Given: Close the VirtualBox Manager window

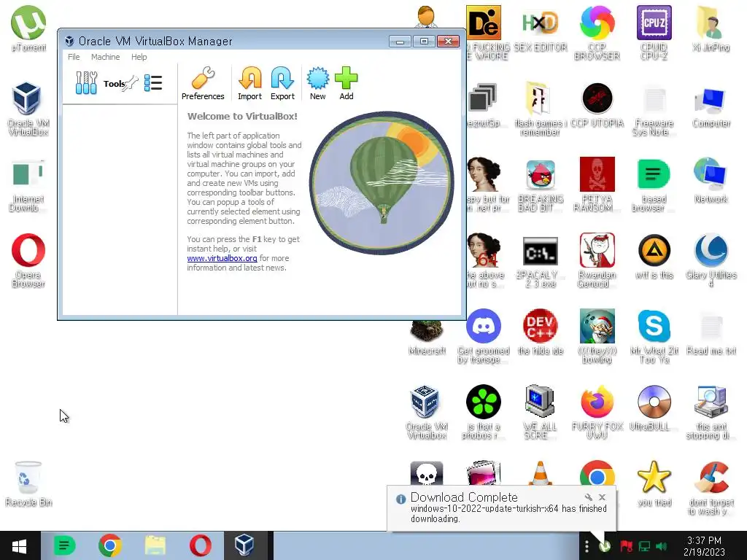Looking at the screenshot, I should click(x=448, y=42).
